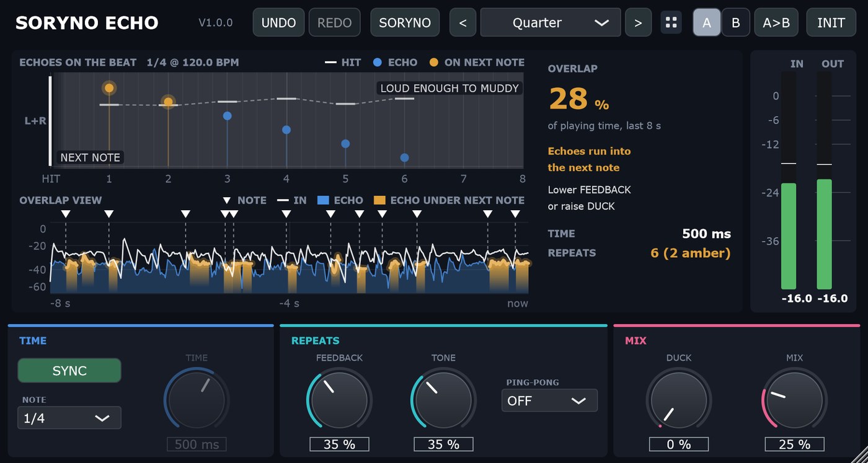Click the MIX value field 25 %

(x=794, y=444)
